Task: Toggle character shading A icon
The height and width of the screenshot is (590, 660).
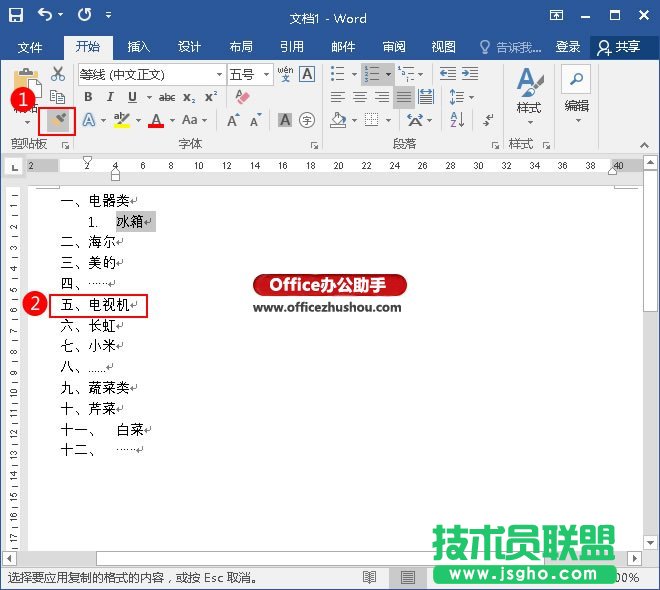Action: [x=285, y=120]
